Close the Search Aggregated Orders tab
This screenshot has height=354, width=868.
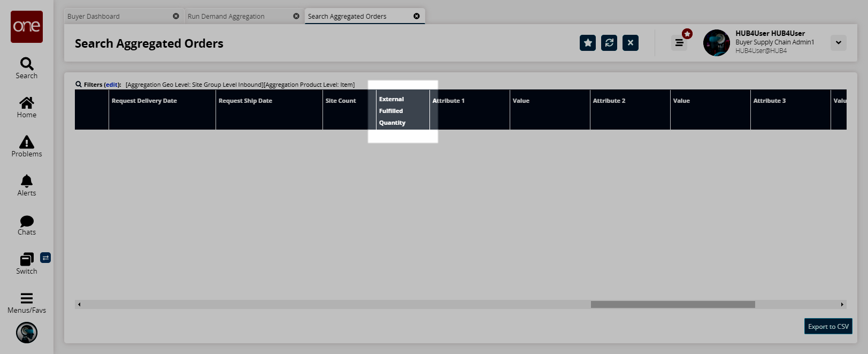point(417,16)
